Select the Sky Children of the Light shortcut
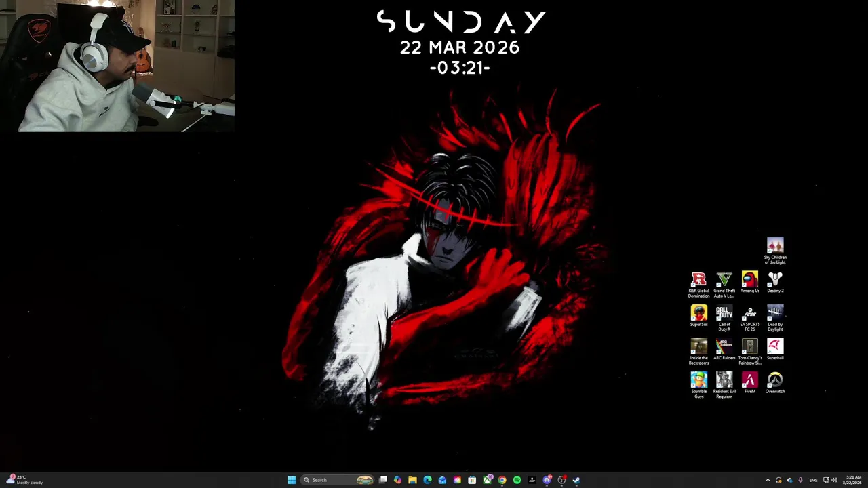The image size is (868, 488). tap(775, 251)
